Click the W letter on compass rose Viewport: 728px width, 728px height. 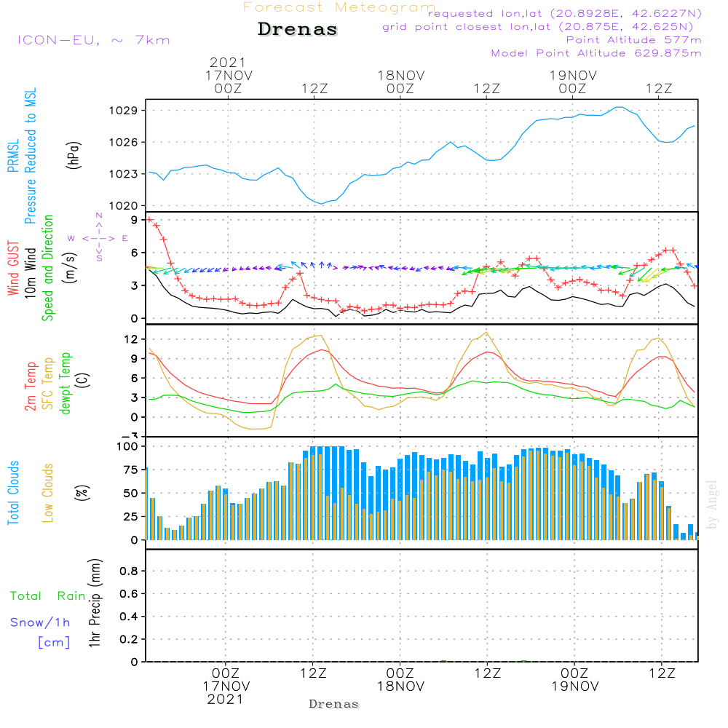click(x=71, y=239)
